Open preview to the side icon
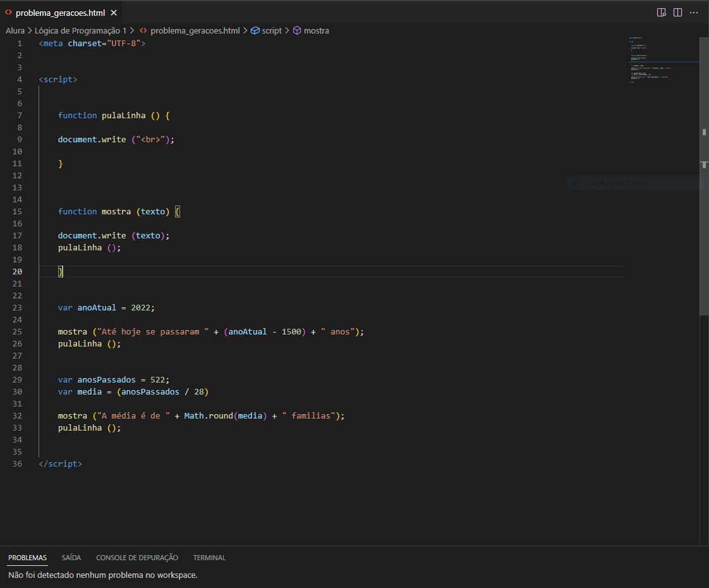The image size is (709, 588). click(x=661, y=13)
